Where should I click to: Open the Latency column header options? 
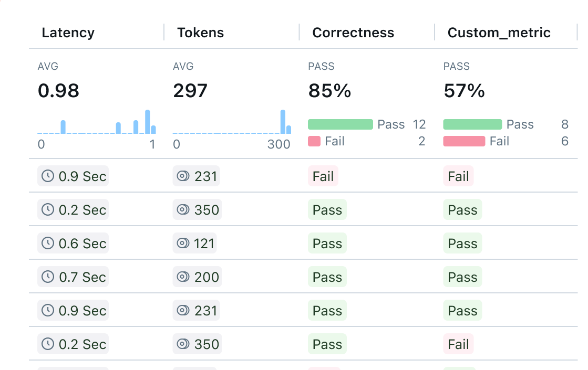click(68, 33)
